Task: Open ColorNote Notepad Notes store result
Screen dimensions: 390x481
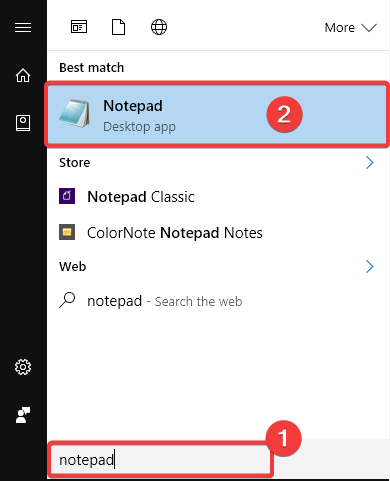Action: tap(217, 233)
